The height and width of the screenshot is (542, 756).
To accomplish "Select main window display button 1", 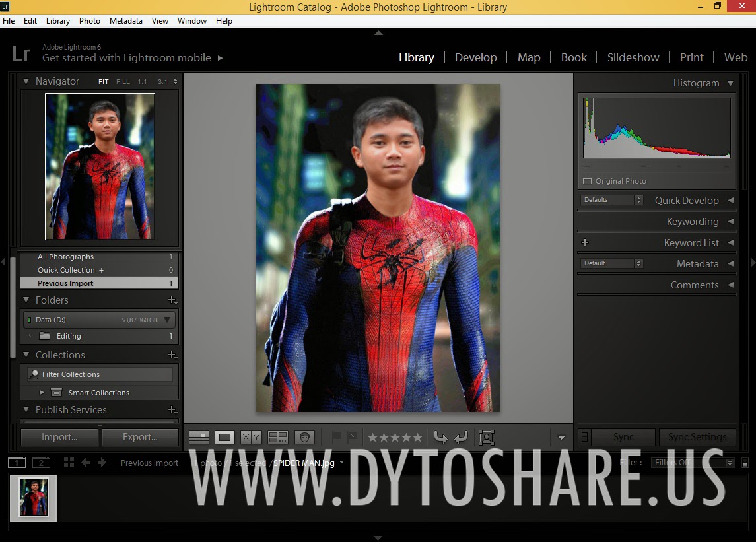I will (17, 463).
